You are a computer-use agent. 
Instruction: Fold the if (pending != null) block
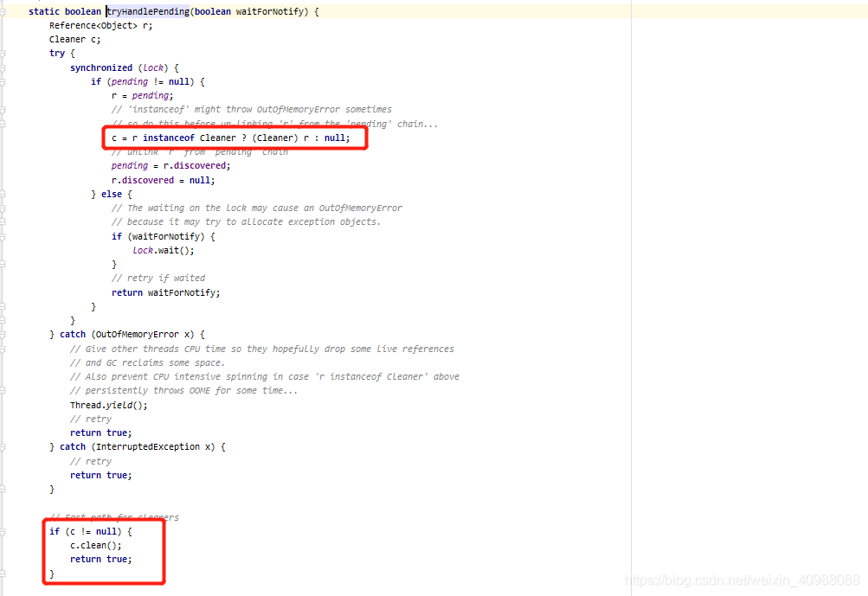(x=3, y=81)
